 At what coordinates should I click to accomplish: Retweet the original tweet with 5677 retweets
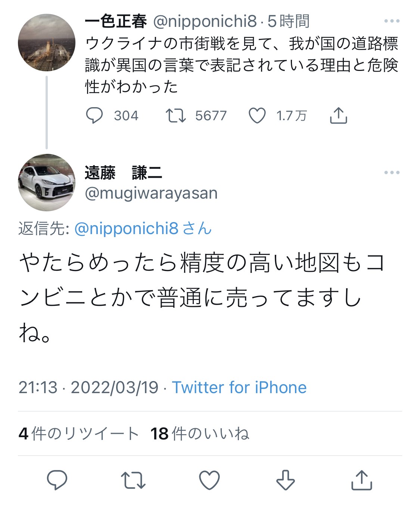[176, 115]
